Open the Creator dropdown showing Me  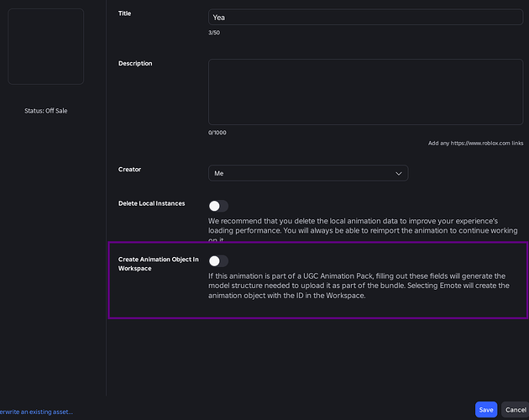(308, 173)
